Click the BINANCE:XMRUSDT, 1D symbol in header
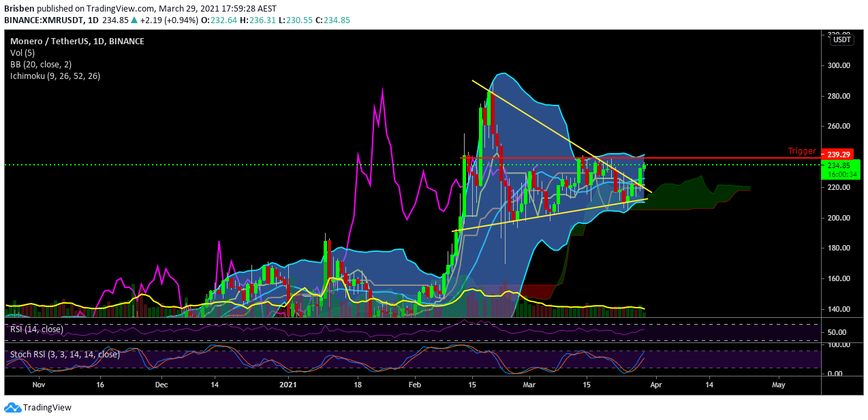Screen dimensions: 868x420 [x=51, y=20]
